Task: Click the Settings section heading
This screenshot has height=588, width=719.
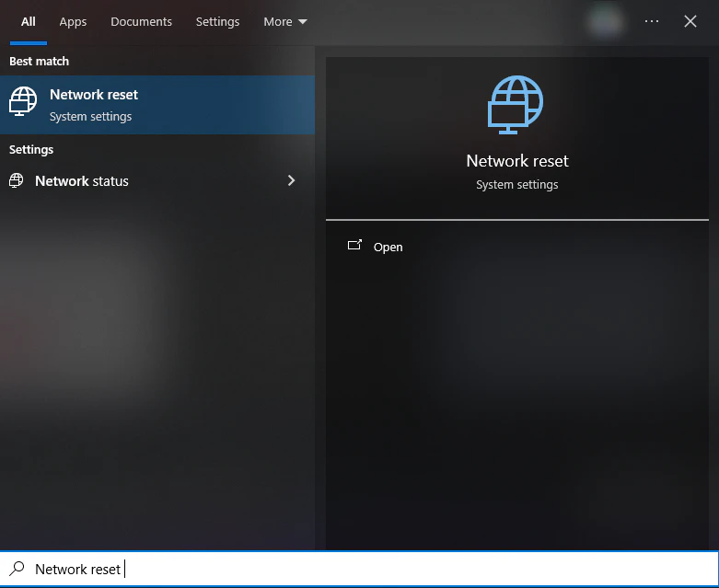Action: (x=31, y=149)
